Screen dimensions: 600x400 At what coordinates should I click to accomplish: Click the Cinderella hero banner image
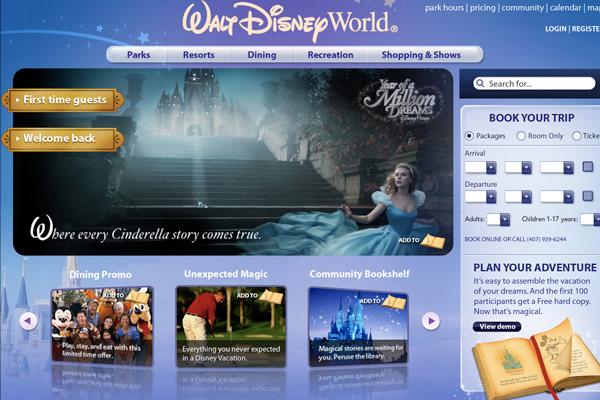click(233, 162)
